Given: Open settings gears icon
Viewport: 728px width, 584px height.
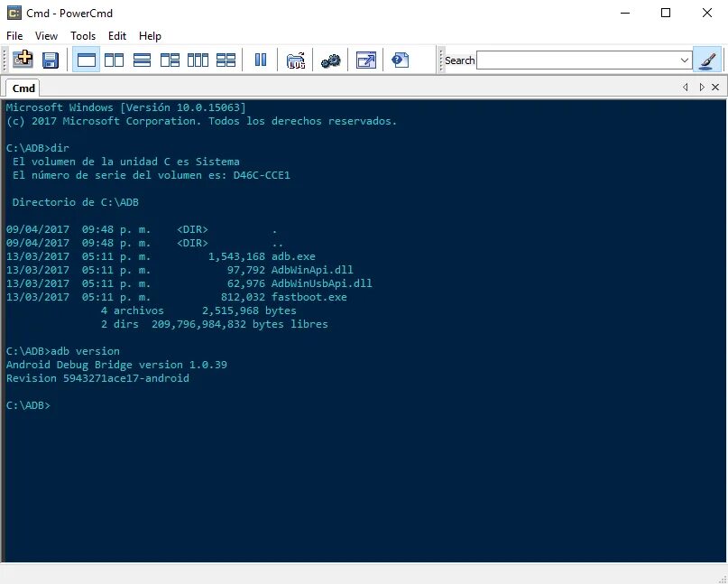Looking at the screenshot, I should (330, 60).
